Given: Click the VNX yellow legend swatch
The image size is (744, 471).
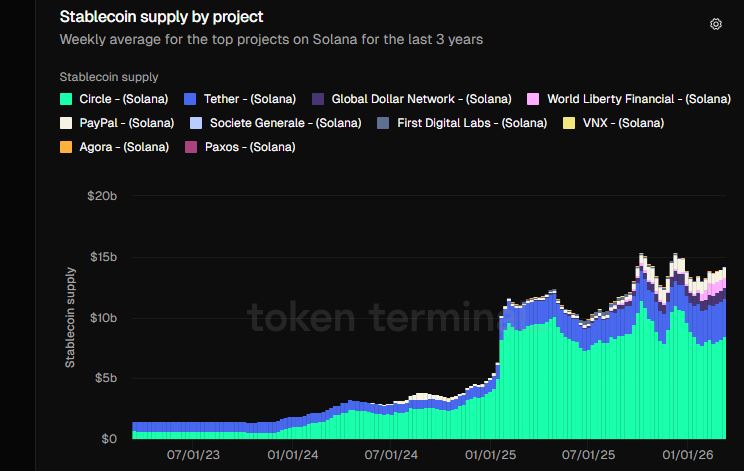Looking at the screenshot, I should (x=569, y=123).
